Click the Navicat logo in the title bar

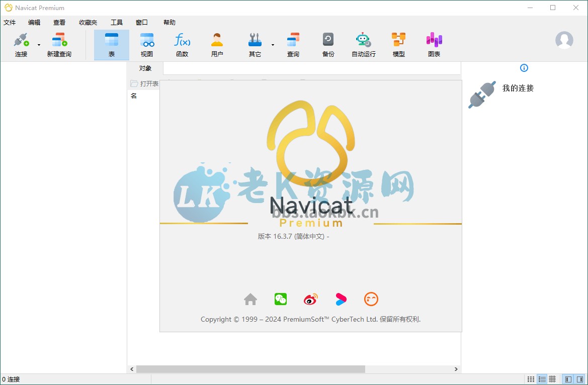tap(8, 8)
